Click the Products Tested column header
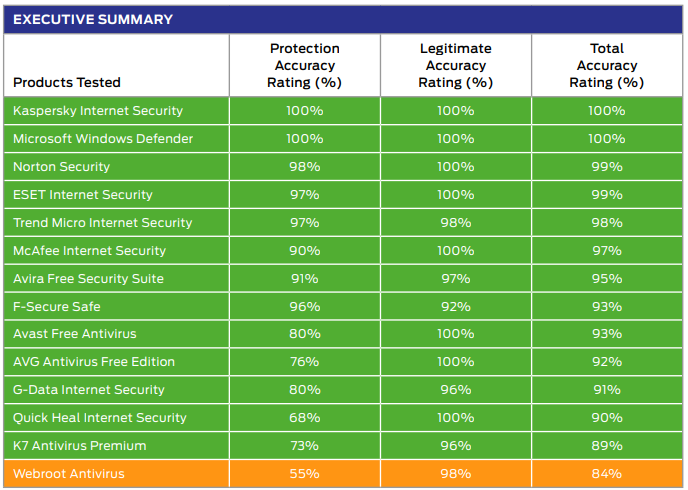Viewport: 688px width, 490px height. (67, 82)
